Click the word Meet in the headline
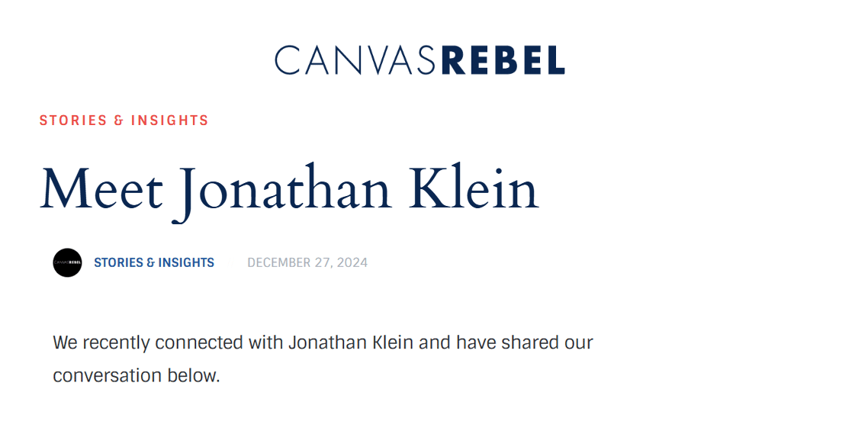The height and width of the screenshot is (434, 868). tap(101, 188)
